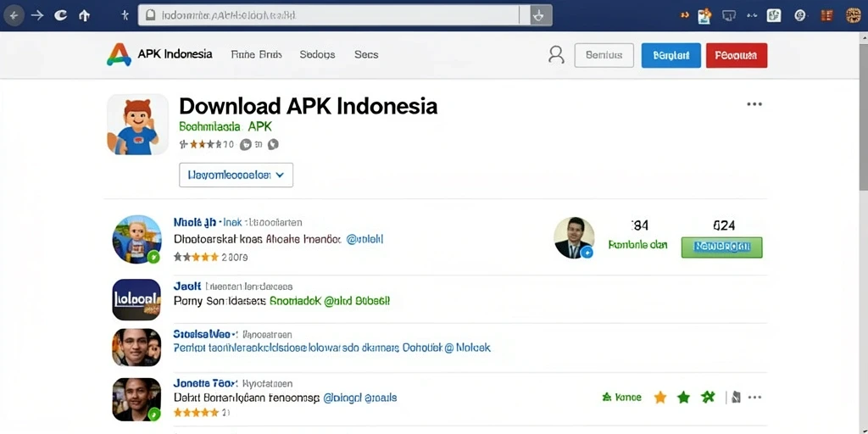Go to APK Indonesia home link

[175, 54]
